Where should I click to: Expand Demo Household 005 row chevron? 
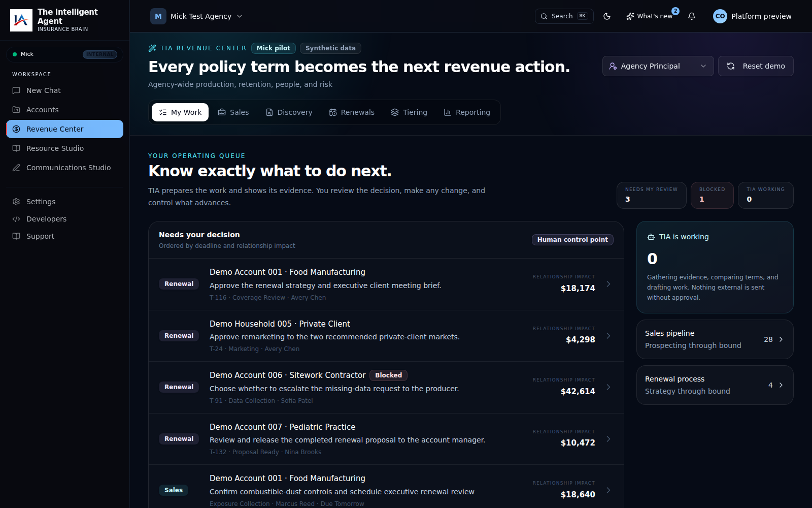tap(608, 336)
